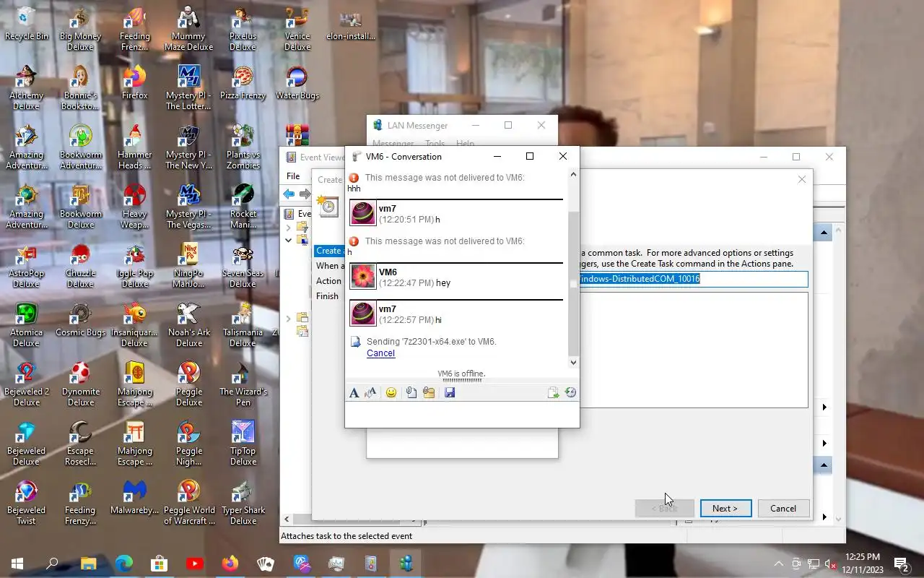924x578 pixels.
Task: Click the taskbar Search magnifier icon
Action: (x=52, y=564)
